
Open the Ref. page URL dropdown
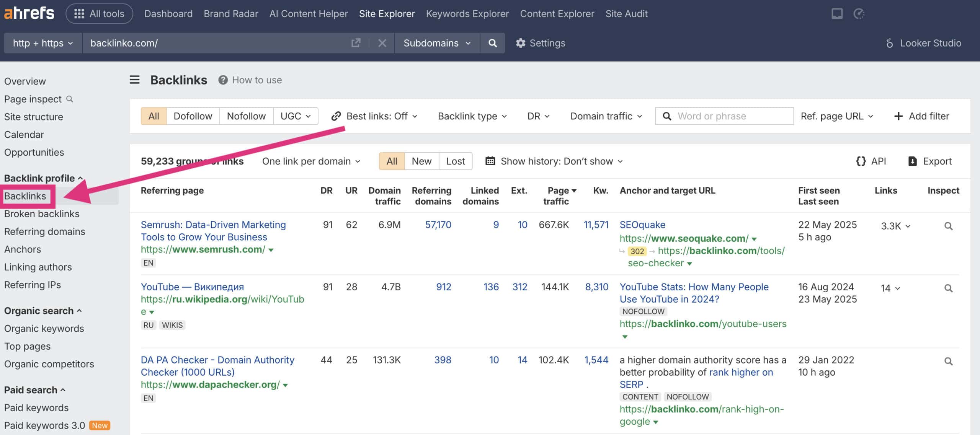837,116
